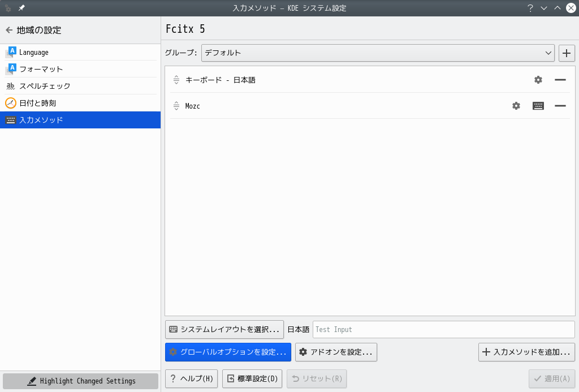This screenshot has height=392, width=579.
Task: Open the 日付と時刻 settings page
Action: [x=80, y=103]
